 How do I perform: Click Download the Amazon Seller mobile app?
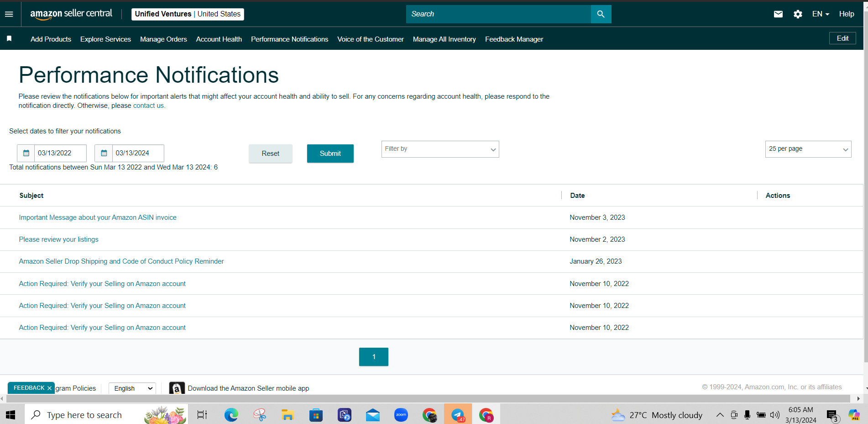pos(248,388)
